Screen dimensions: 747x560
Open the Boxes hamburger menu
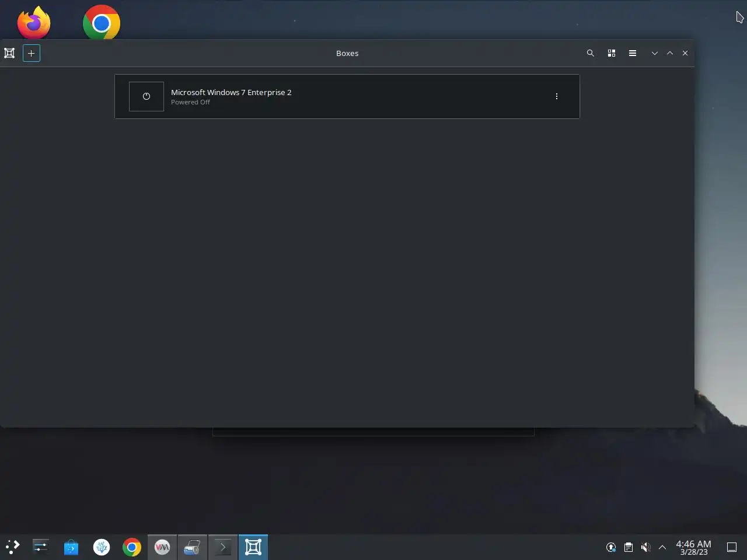click(633, 53)
